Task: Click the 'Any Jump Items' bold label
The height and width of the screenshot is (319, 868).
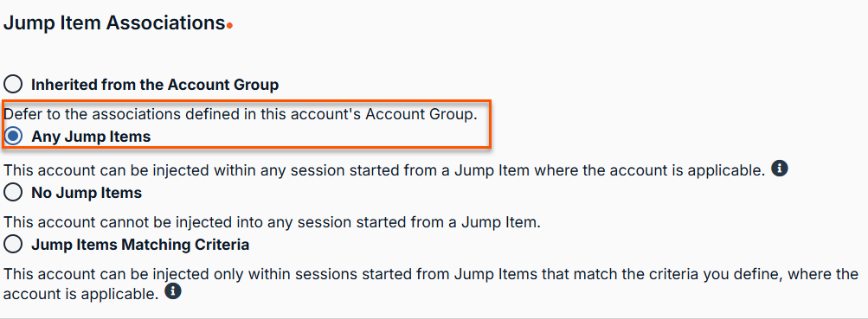Action: click(x=91, y=136)
